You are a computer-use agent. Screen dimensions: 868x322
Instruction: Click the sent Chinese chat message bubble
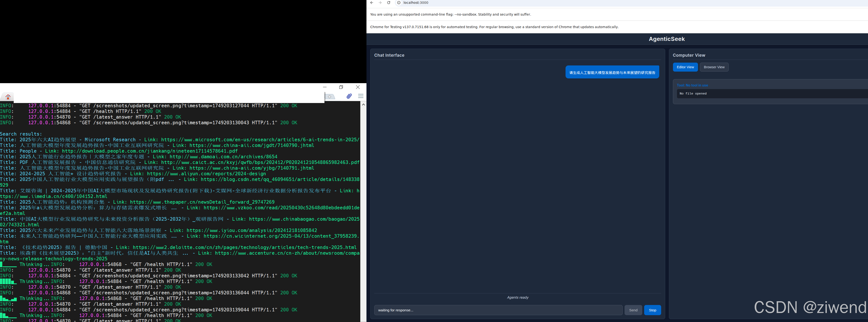[x=612, y=72]
